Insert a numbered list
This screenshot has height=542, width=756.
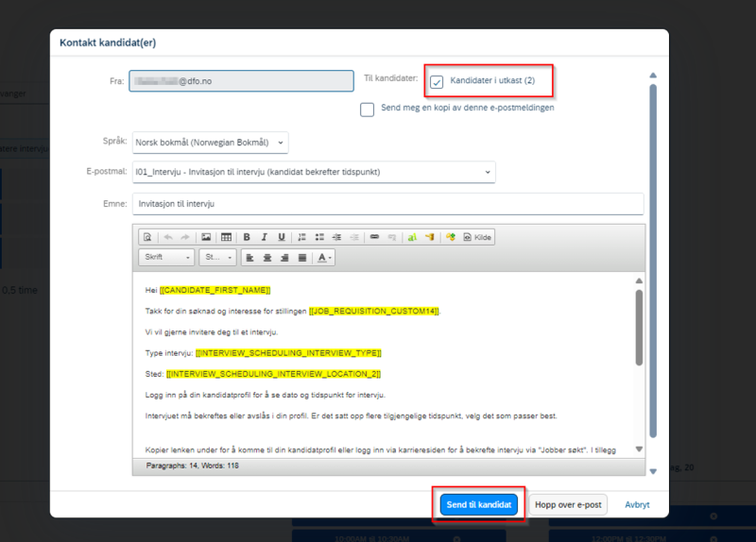pyautogui.click(x=301, y=237)
